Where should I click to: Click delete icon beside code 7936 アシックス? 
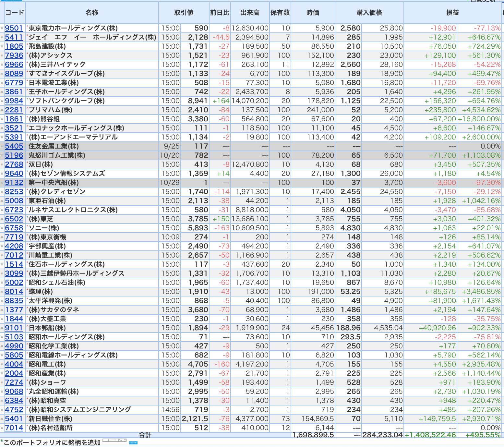pos(2,56)
